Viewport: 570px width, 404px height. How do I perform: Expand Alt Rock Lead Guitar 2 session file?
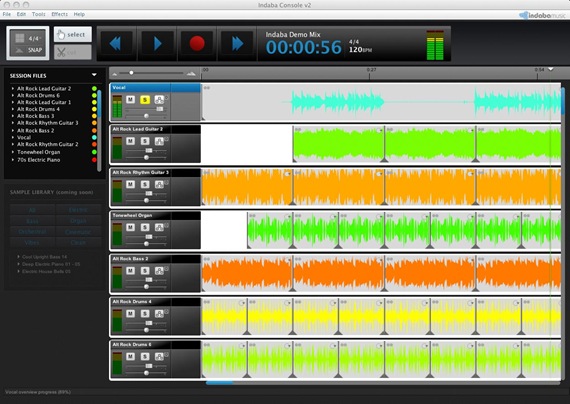[x=13, y=88]
